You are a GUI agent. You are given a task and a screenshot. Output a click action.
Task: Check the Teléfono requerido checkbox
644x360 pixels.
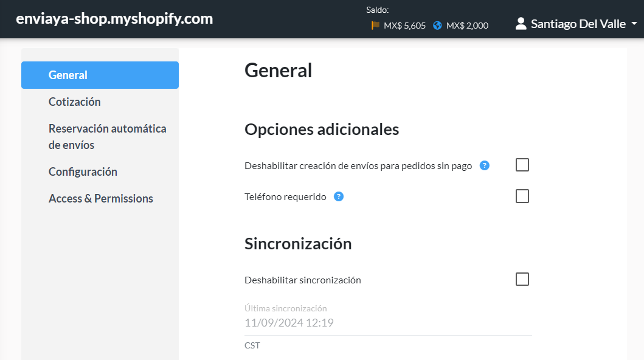tap(522, 196)
